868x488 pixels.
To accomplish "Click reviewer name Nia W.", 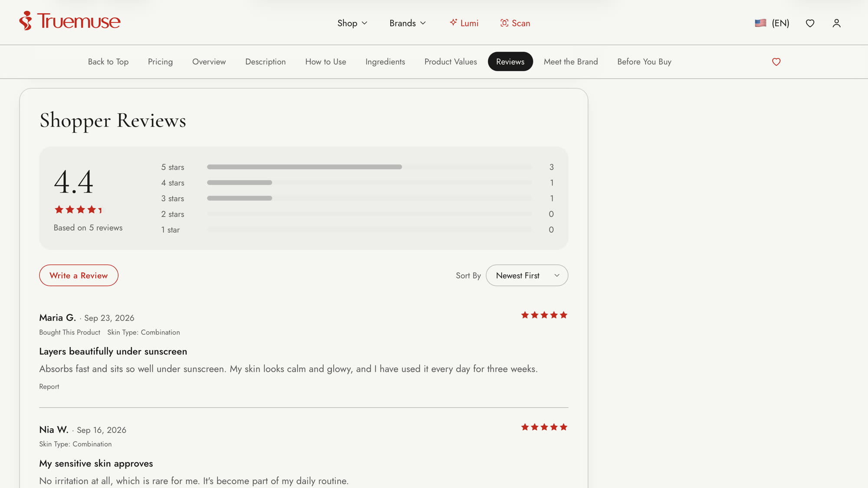I will pos(54,429).
